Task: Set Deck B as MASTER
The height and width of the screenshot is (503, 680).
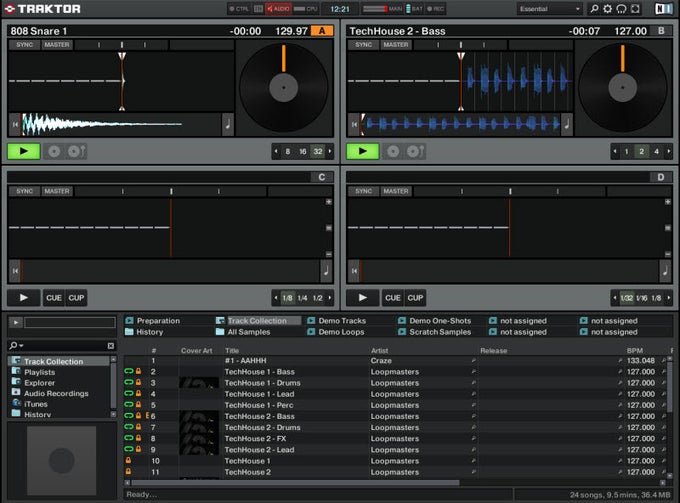Action: click(x=396, y=45)
